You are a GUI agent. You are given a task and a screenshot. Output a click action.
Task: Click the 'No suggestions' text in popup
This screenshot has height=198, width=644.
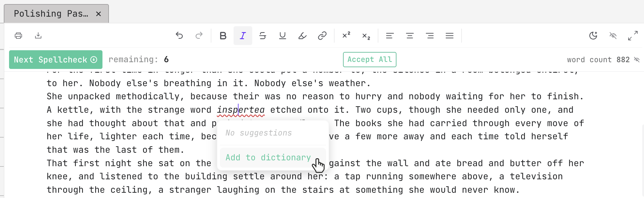259,133
